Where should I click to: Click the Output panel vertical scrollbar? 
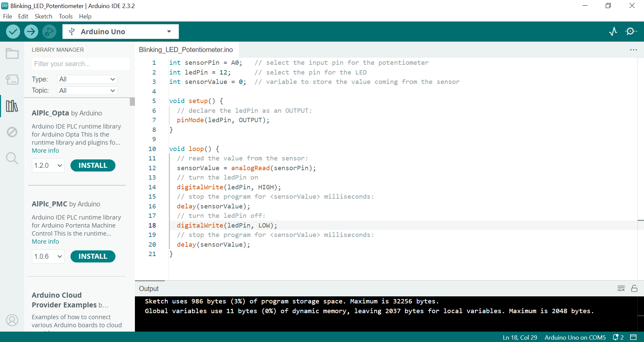(x=641, y=314)
